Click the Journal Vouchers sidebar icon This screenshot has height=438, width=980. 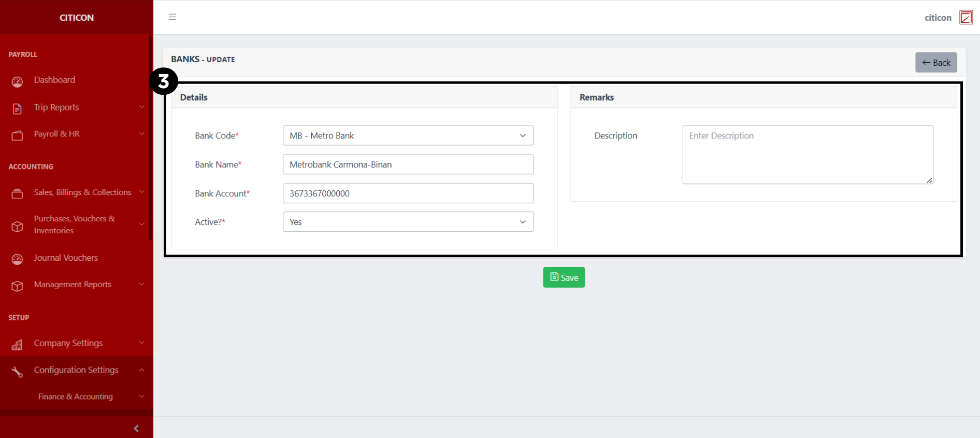click(17, 259)
